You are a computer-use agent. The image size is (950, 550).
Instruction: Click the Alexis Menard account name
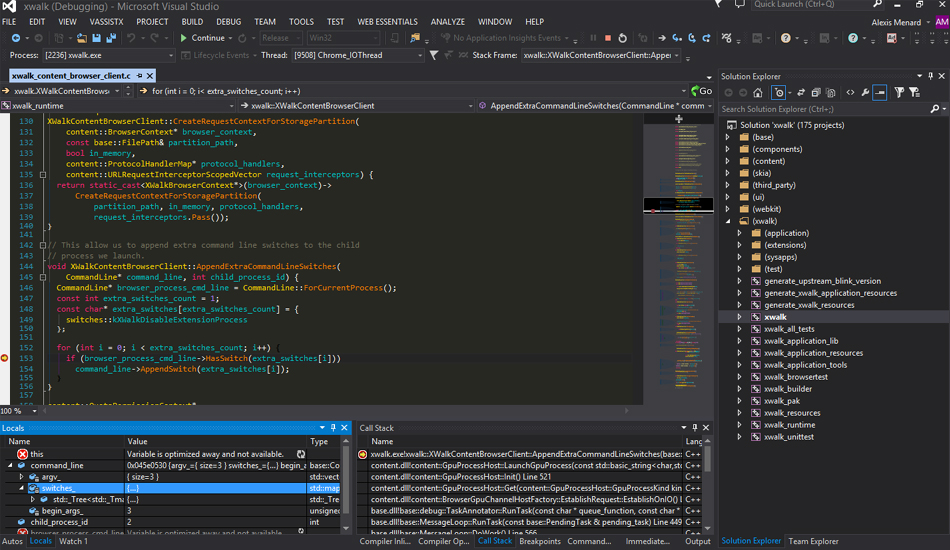[x=896, y=22]
